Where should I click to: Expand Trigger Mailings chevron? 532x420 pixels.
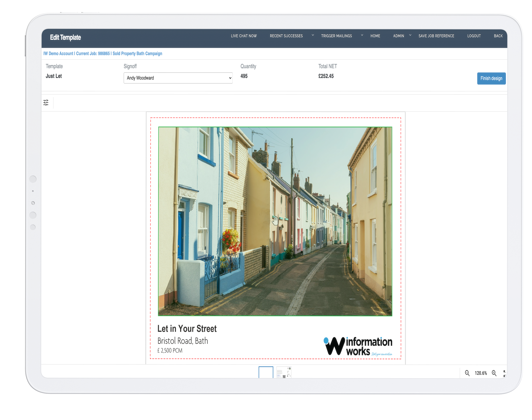362,35
